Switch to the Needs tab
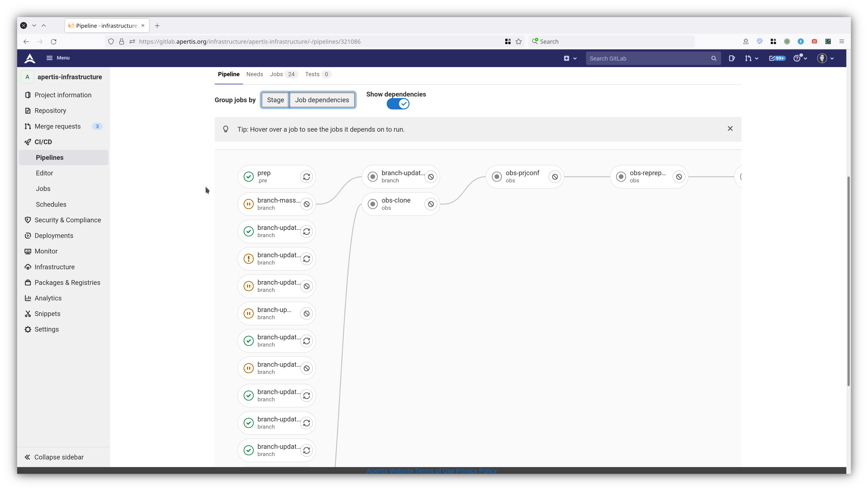 tap(254, 74)
